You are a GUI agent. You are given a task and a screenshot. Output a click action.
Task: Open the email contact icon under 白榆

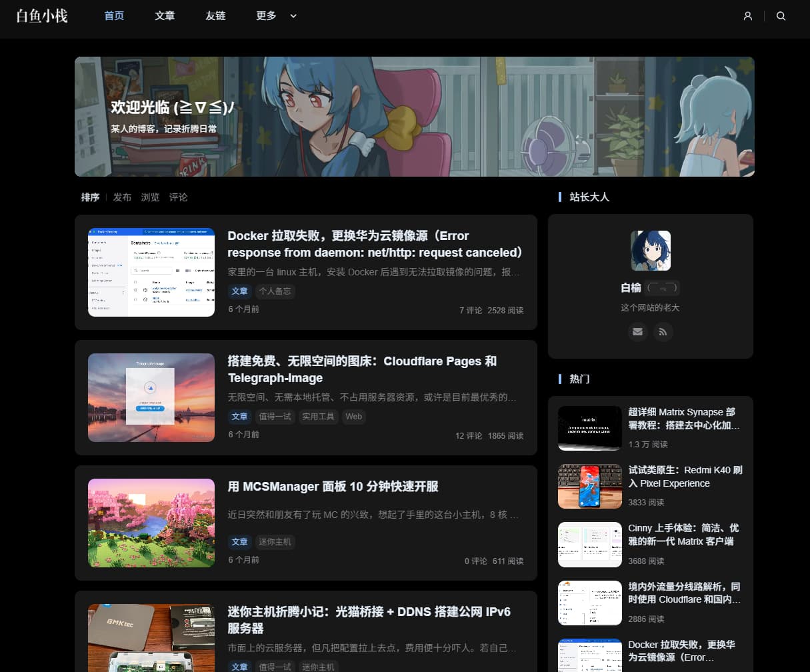[637, 331]
